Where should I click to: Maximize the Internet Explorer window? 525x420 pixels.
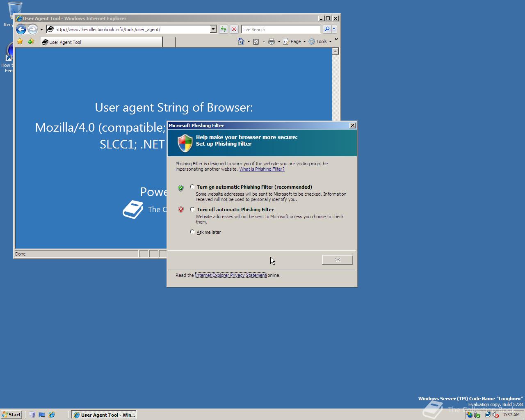click(328, 18)
